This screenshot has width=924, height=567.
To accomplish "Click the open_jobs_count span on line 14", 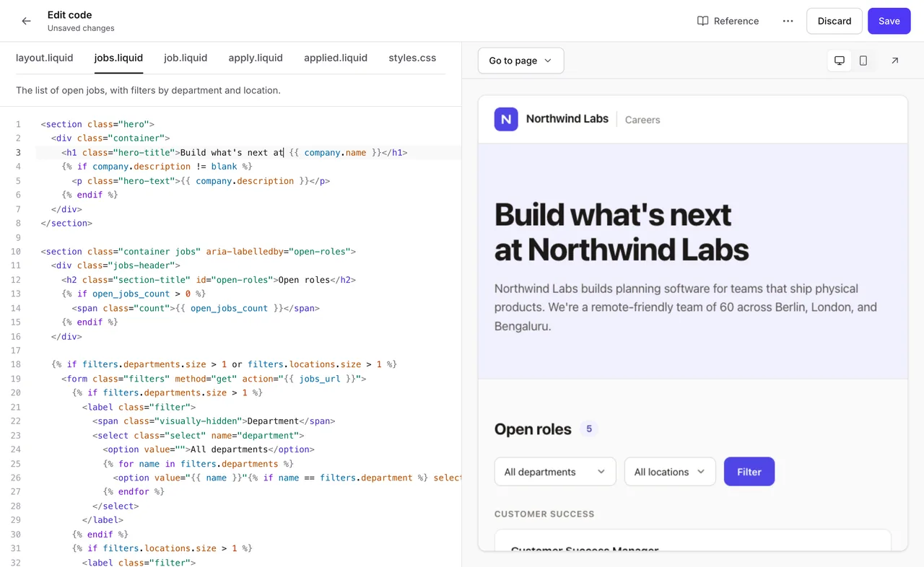I will click(196, 308).
